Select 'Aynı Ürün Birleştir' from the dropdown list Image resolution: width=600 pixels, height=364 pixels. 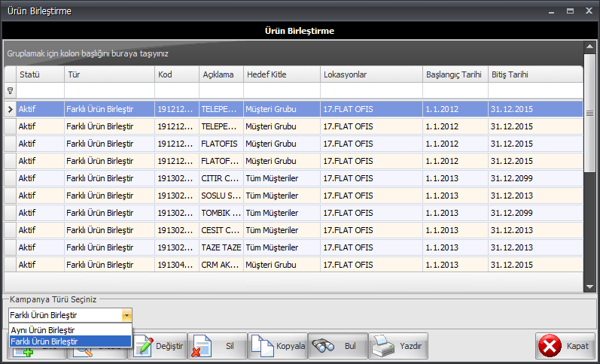pos(43,330)
